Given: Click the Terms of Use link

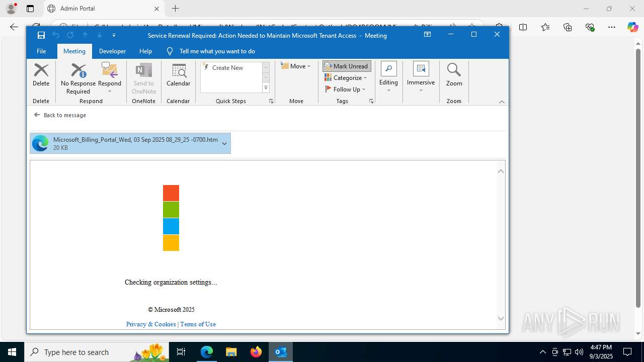Looking at the screenshot, I should (x=198, y=324).
